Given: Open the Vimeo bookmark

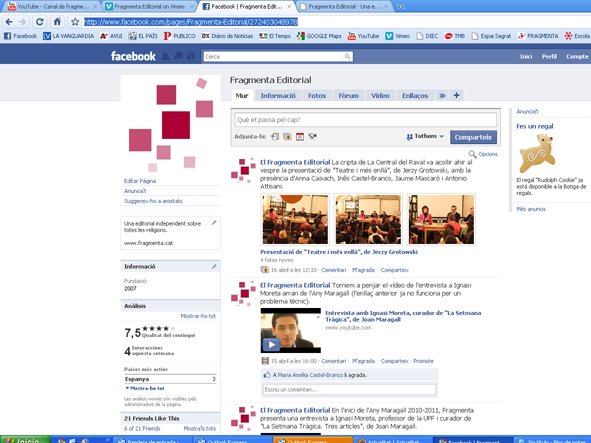Looking at the screenshot, I should point(398,36).
